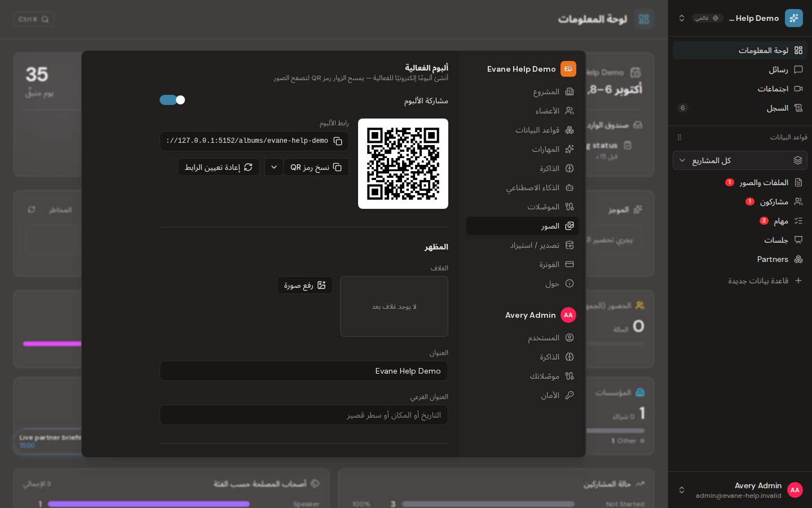812x508 pixels.
Task: Click the المستخدم user profile icon
Action: click(570, 338)
